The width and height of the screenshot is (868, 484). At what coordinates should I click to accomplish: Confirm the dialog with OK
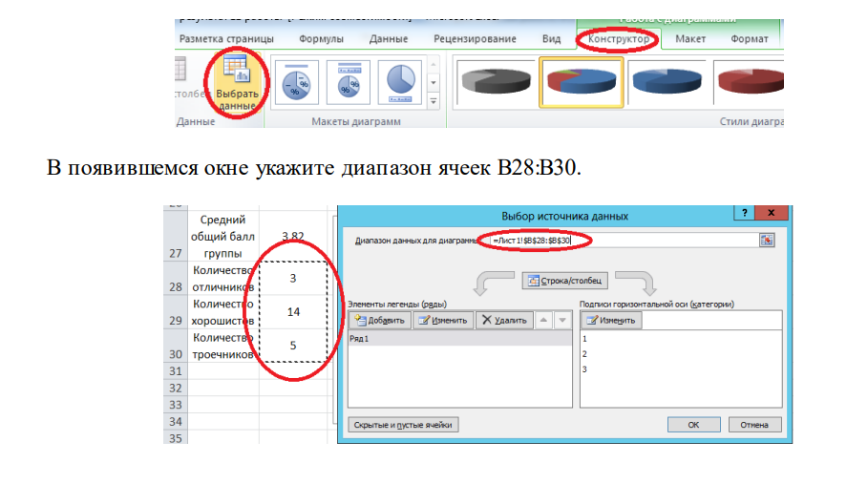click(x=693, y=425)
